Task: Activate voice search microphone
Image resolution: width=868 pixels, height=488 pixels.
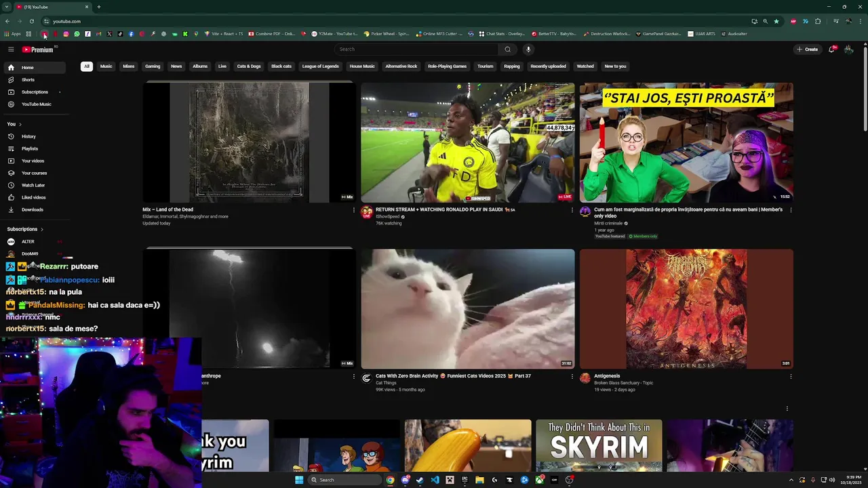Action: 528,49
